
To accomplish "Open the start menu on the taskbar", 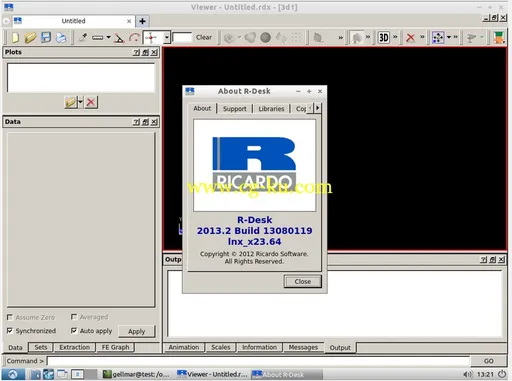I will pyautogui.click(x=13, y=374).
